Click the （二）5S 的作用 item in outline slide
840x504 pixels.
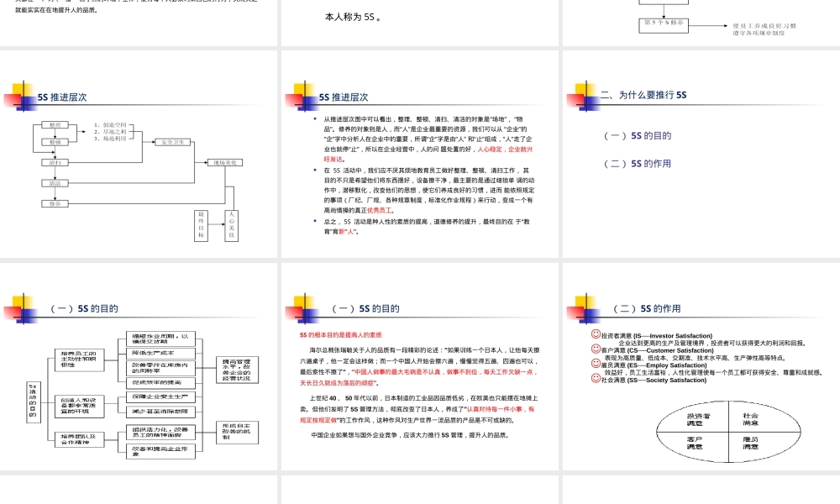(638, 163)
